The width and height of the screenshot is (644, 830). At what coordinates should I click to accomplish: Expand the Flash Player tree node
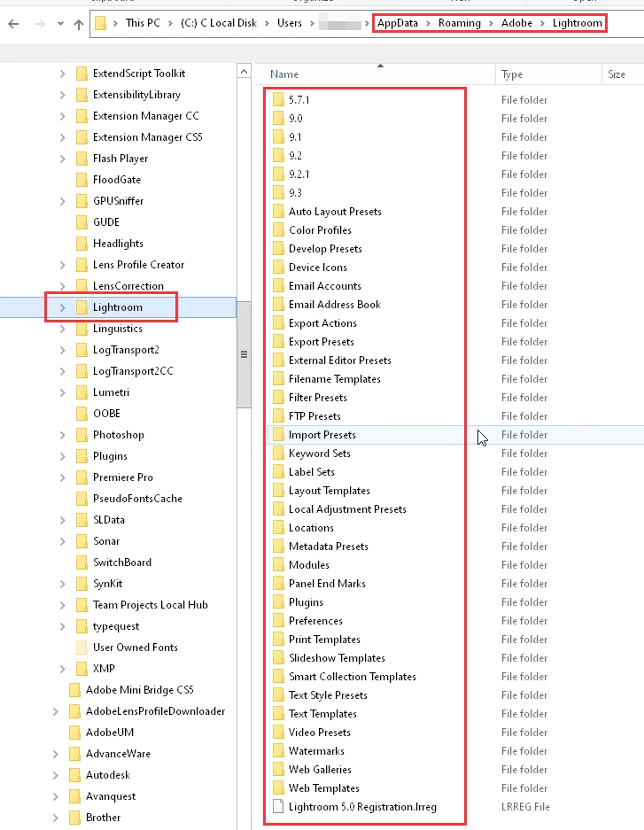(x=62, y=159)
